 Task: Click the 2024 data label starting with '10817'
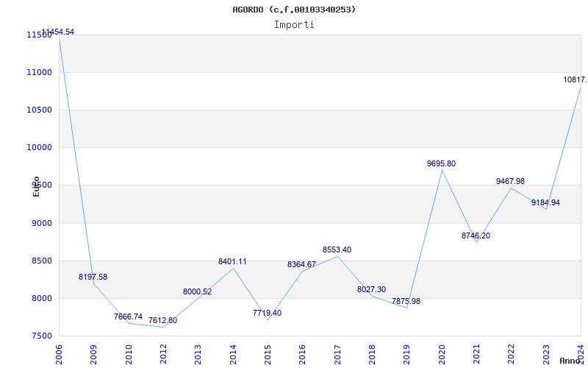pyautogui.click(x=576, y=80)
